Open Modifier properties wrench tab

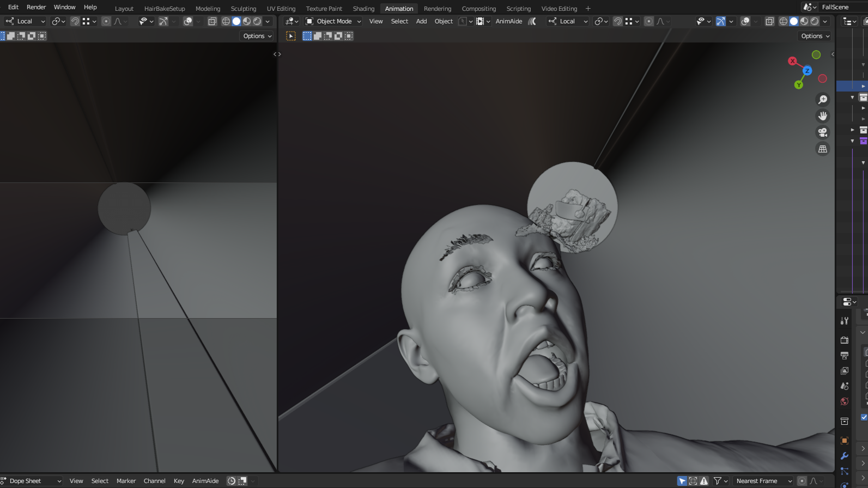845,456
